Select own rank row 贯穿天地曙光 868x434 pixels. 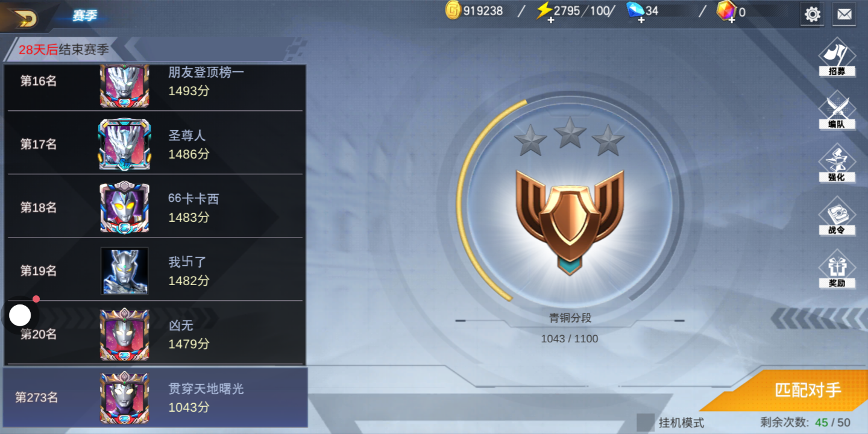tap(156, 398)
